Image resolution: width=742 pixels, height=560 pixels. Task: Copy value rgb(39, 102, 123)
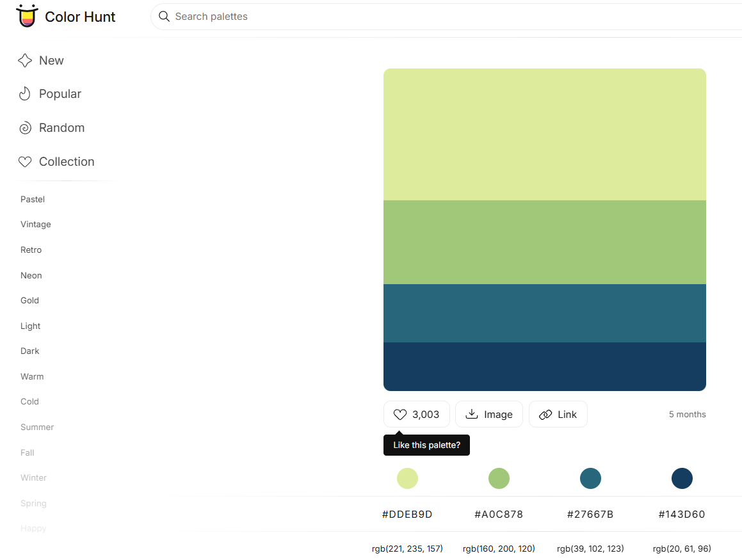coord(590,548)
